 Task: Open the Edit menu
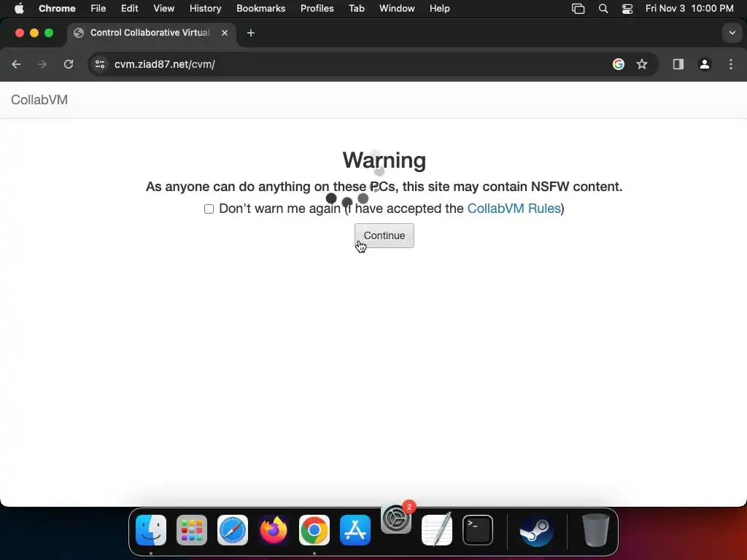(x=129, y=9)
